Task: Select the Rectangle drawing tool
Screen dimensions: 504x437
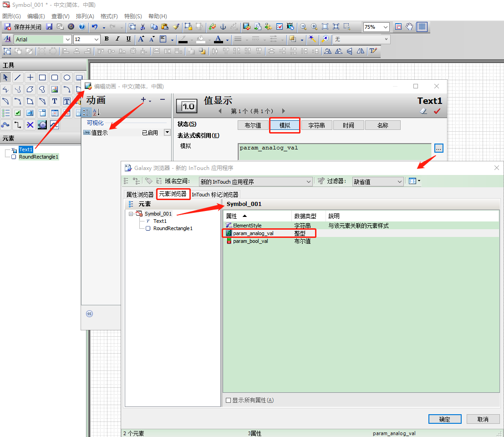Action: pyautogui.click(x=42, y=77)
